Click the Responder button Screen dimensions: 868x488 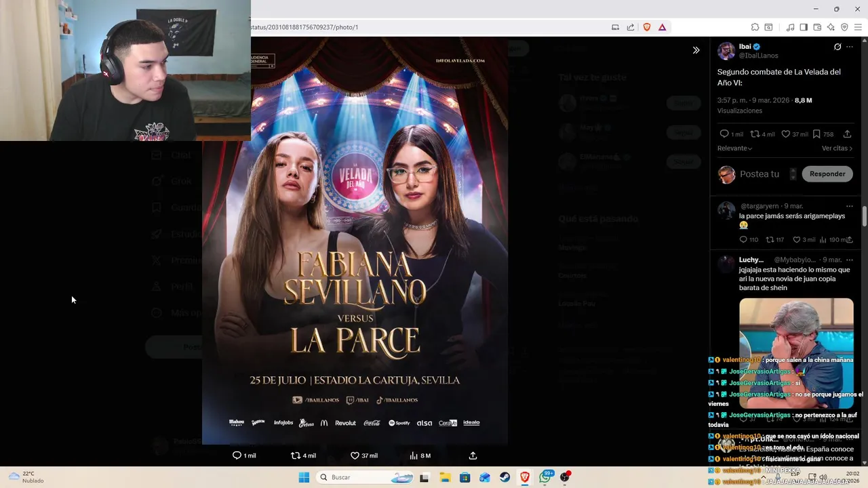[x=827, y=174]
